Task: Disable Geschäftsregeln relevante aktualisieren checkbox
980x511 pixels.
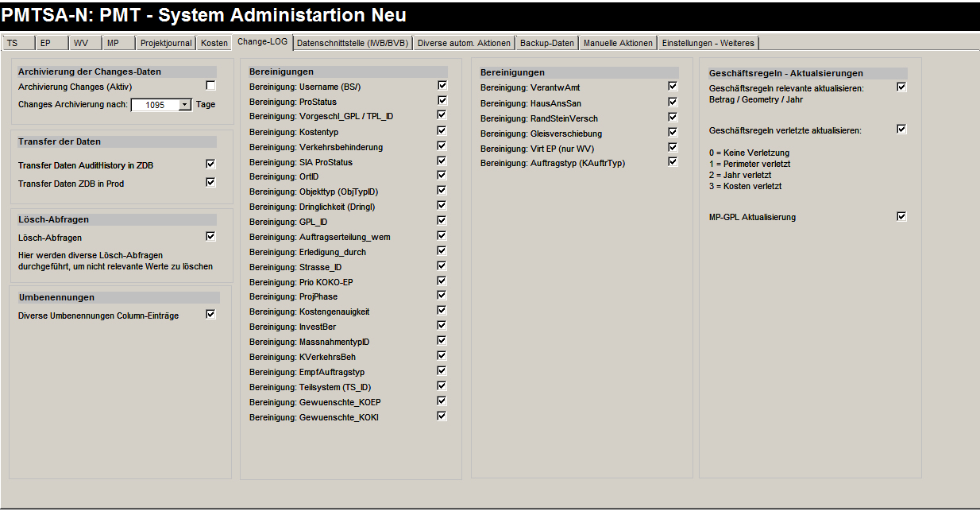Action: pos(901,87)
